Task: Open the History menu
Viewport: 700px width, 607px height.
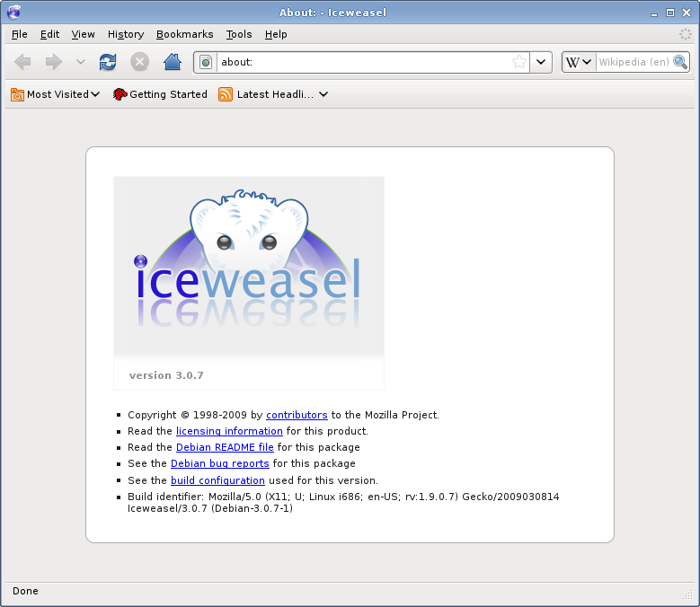Action: (x=126, y=34)
